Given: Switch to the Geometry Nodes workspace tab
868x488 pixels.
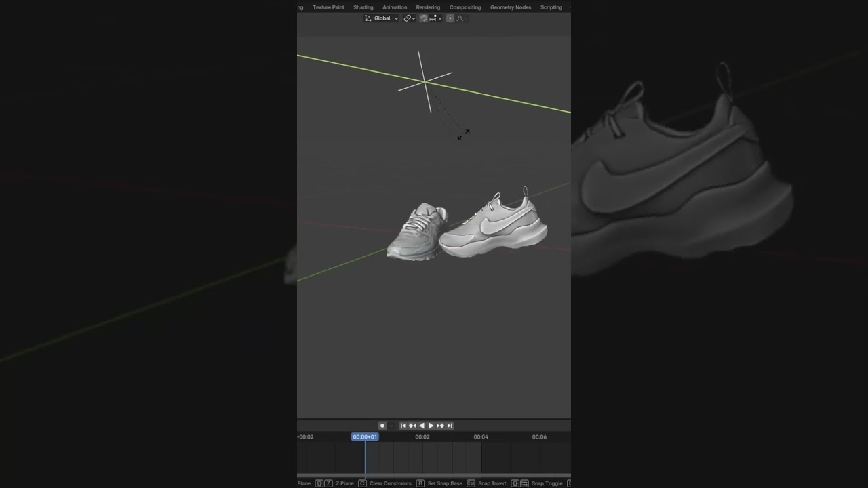Looking at the screenshot, I should click(x=511, y=7).
